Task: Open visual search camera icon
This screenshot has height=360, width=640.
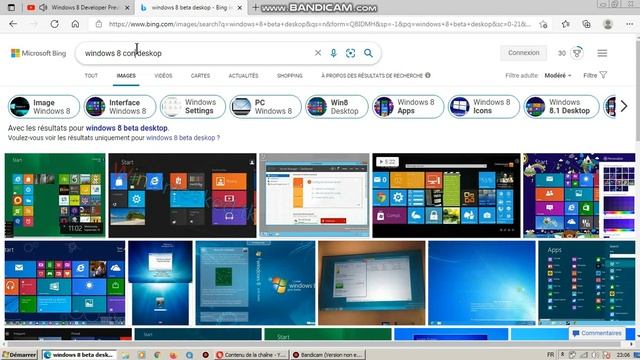Action: (x=350, y=53)
